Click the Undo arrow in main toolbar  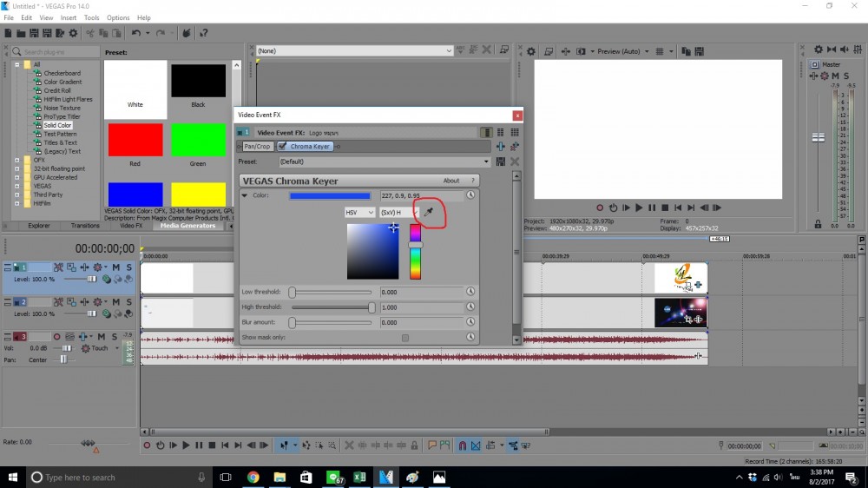(x=135, y=33)
